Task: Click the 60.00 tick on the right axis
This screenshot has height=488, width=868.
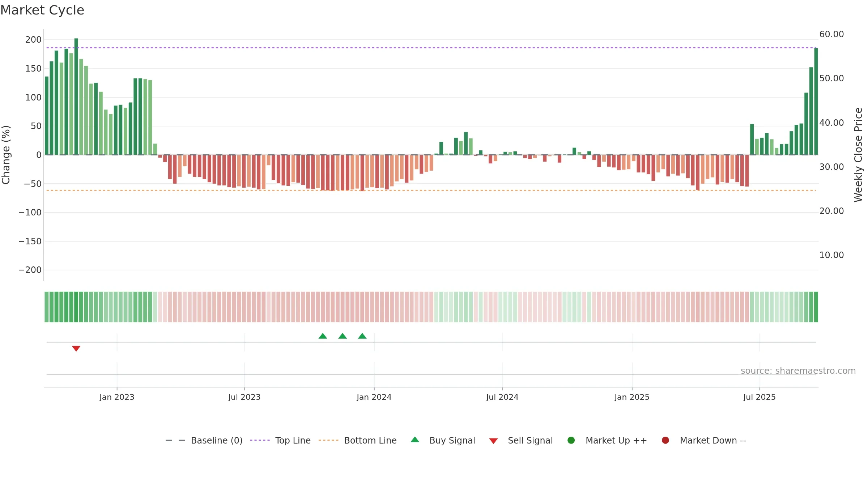Action: 831,34
